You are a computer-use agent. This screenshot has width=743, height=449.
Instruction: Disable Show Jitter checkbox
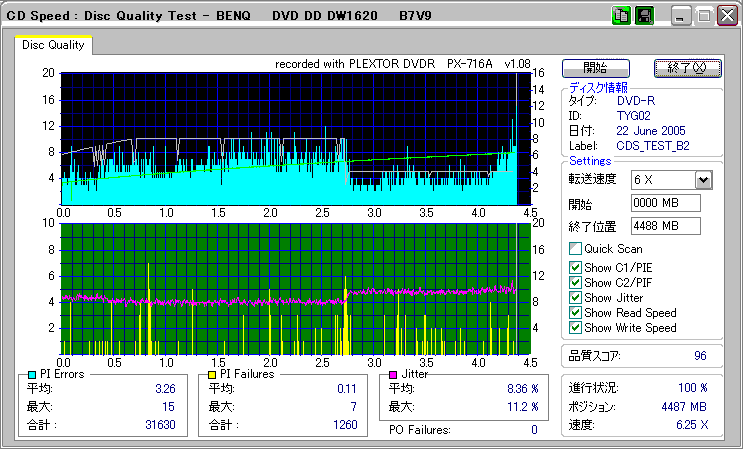pyautogui.click(x=575, y=298)
